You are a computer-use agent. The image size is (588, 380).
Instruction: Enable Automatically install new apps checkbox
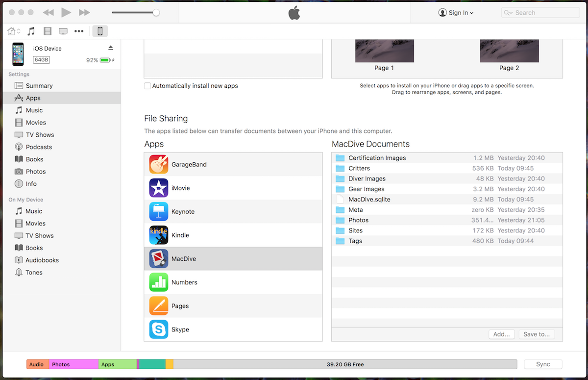[147, 86]
